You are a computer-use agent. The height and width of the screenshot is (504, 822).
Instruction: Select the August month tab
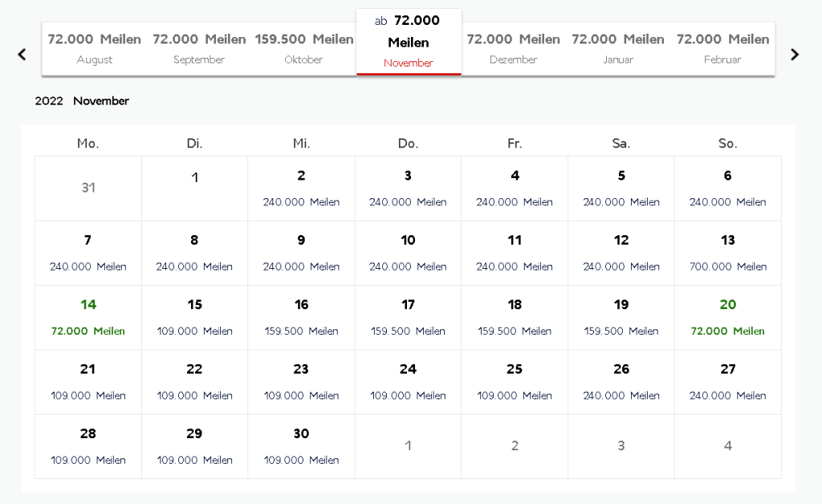pyautogui.click(x=95, y=48)
